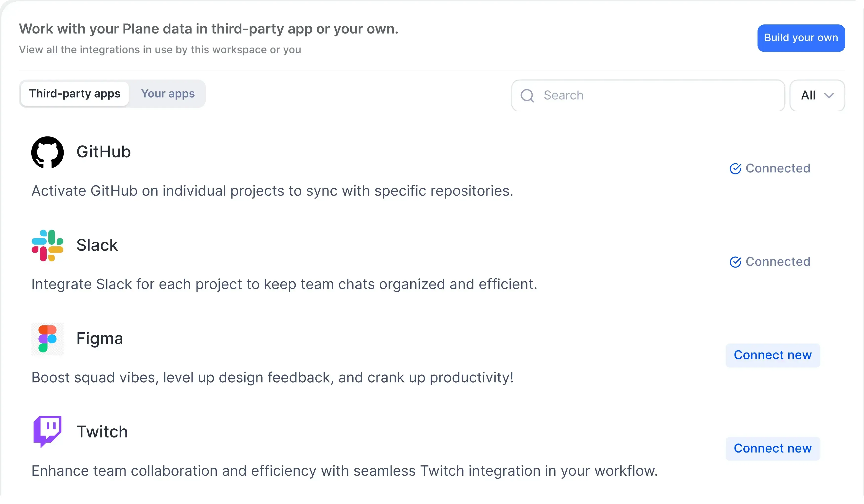Toggle Slack connected status
The width and height of the screenshot is (864, 504).
coord(770,262)
